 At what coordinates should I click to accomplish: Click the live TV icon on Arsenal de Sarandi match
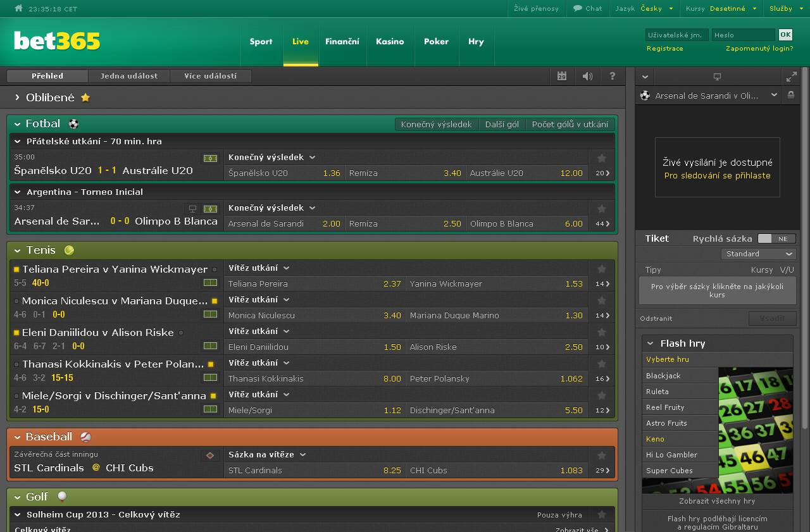193,208
